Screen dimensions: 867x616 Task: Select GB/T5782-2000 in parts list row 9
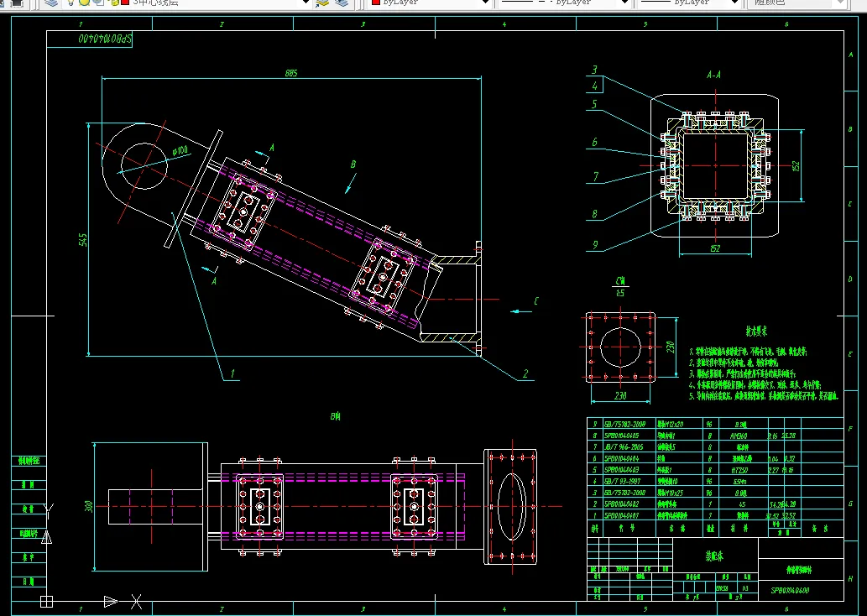click(624, 424)
